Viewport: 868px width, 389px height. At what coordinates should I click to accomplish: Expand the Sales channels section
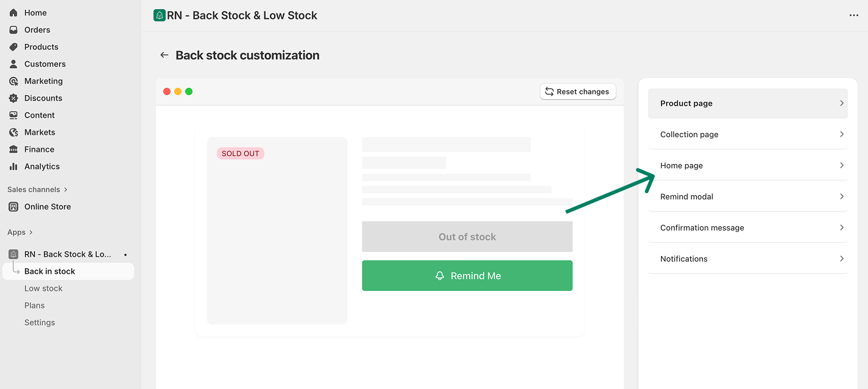pyautogui.click(x=37, y=190)
